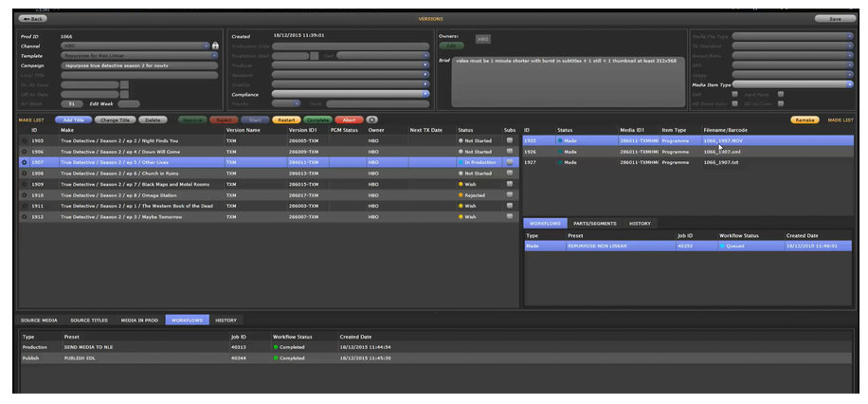Switch to the Source Titles tab

click(89, 321)
